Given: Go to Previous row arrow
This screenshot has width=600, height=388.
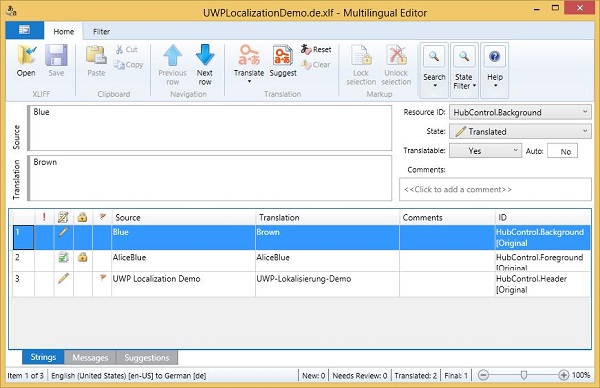Looking at the screenshot, I should coord(173,55).
